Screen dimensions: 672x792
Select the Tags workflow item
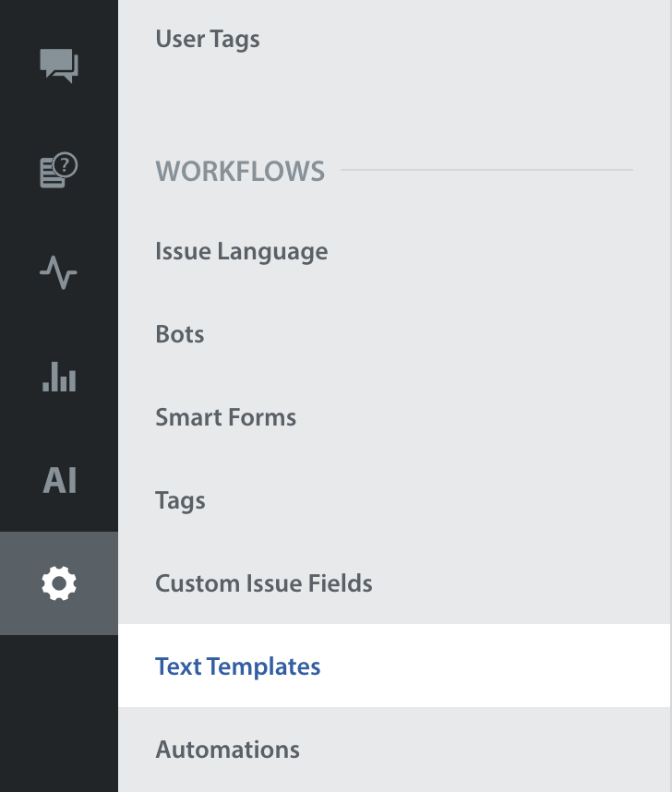(x=180, y=500)
